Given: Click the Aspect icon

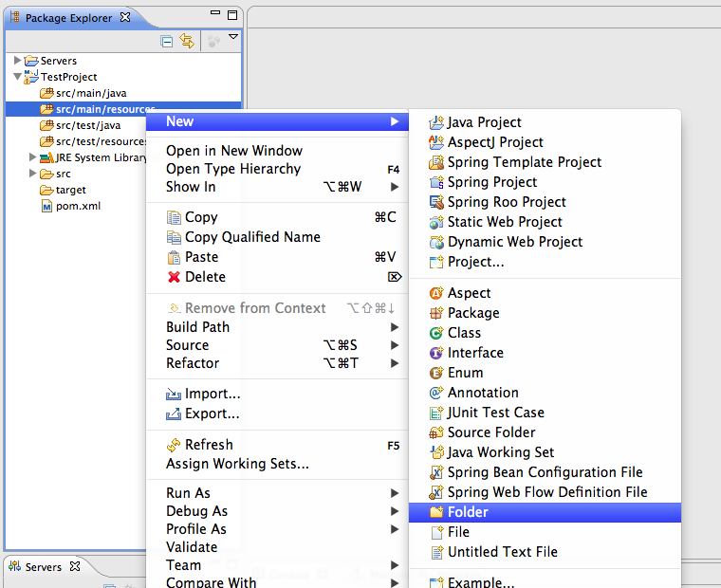Looking at the screenshot, I should pos(436,293).
